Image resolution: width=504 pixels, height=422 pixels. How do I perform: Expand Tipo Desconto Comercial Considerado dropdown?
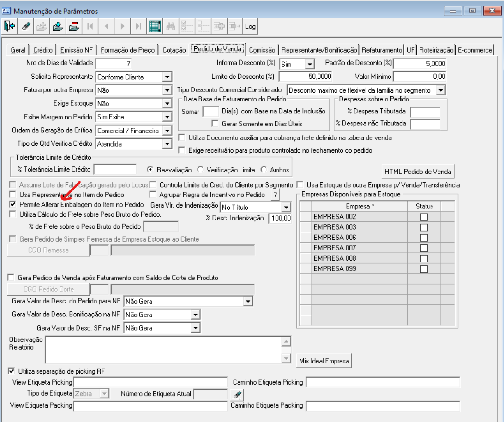[441, 90]
